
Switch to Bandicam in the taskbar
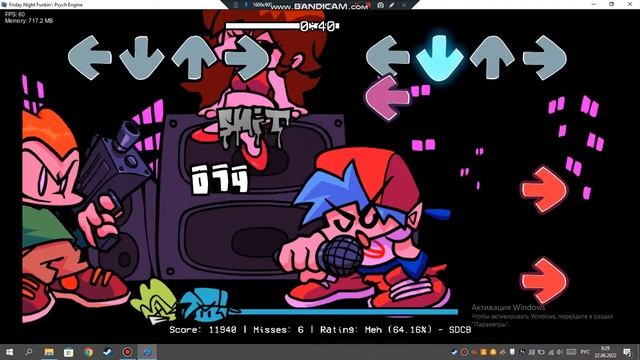tap(127, 352)
